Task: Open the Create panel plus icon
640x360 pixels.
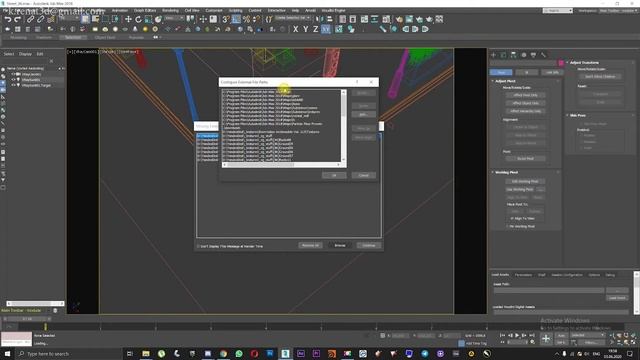Action: pos(493,55)
